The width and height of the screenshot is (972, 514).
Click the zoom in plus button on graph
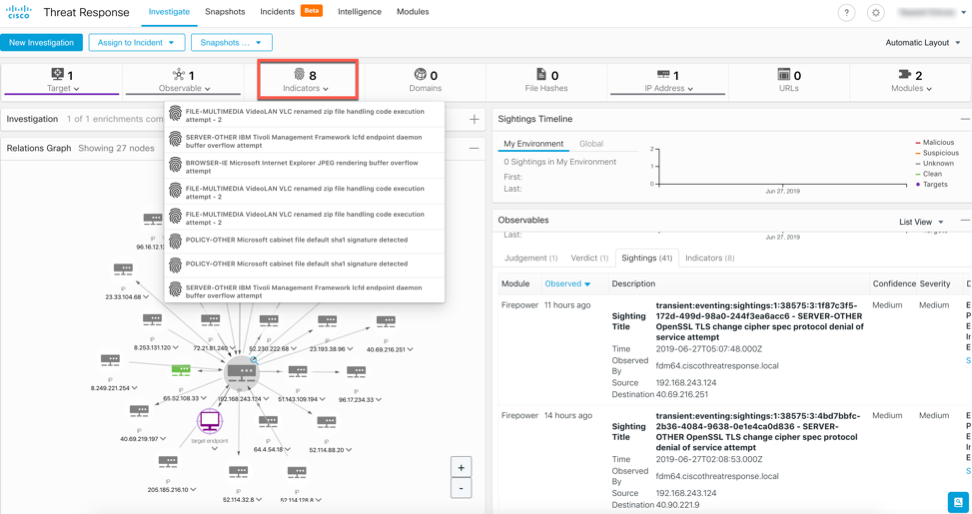click(461, 468)
